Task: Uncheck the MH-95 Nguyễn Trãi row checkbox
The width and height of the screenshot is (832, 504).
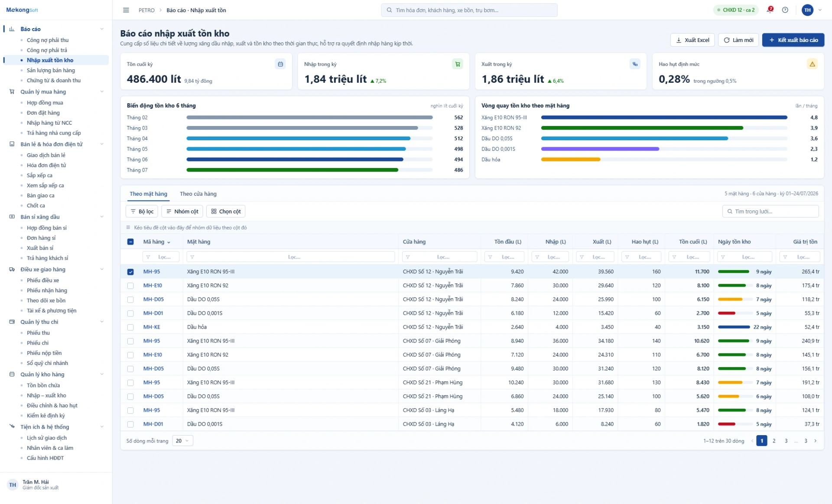Action: (130, 272)
